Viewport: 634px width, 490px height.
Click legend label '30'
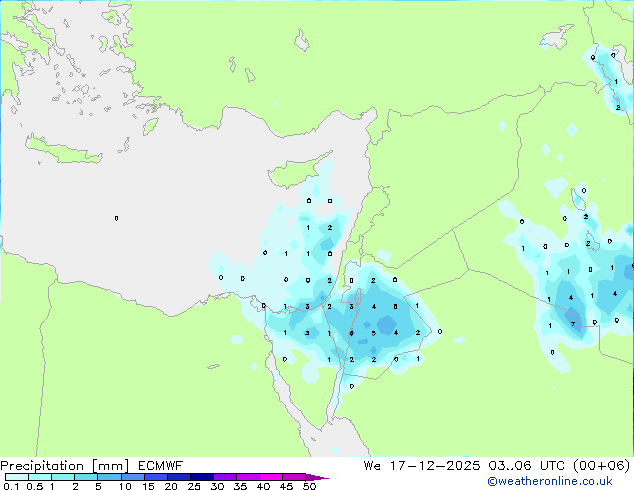(217, 486)
